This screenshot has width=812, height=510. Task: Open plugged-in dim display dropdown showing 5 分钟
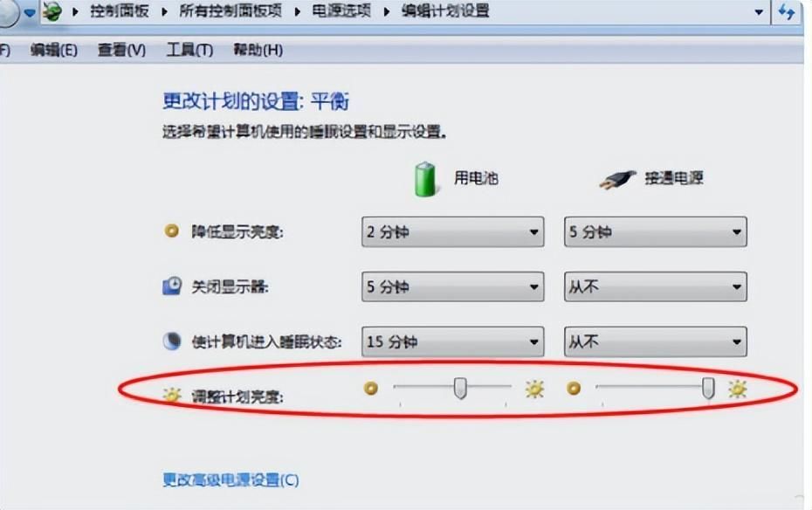pyautogui.click(x=655, y=231)
